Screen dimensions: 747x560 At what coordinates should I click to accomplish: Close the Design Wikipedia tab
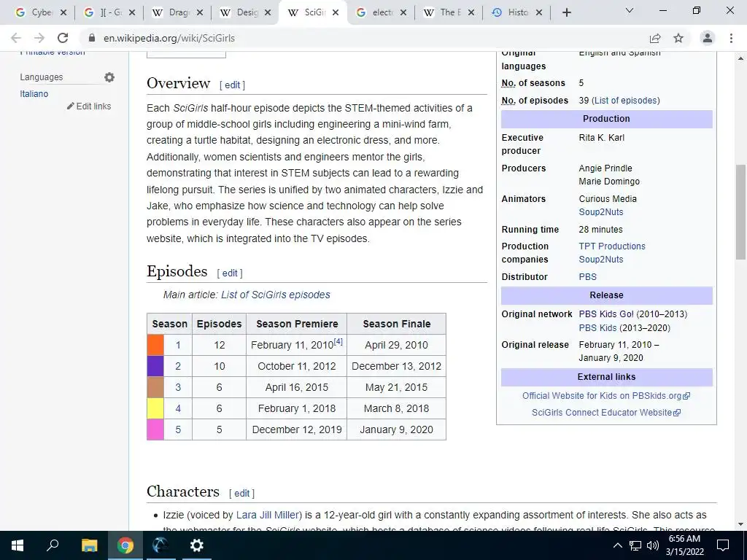pyautogui.click(x=268, y=12)
